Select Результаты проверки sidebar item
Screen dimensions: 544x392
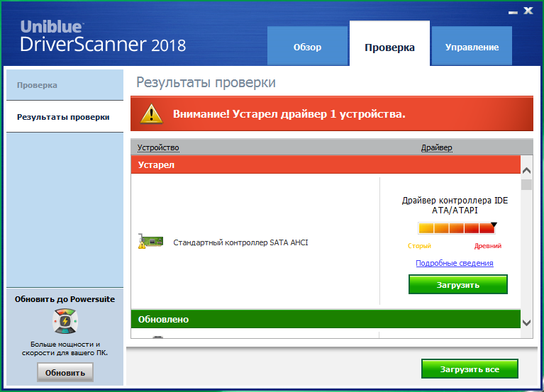coord(65,117)
